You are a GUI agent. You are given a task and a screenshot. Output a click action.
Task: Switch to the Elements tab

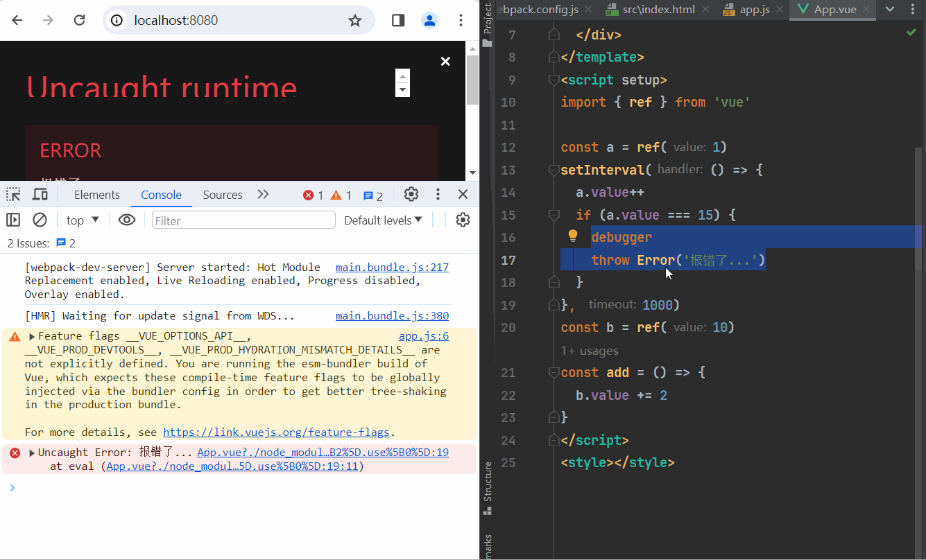97,195
